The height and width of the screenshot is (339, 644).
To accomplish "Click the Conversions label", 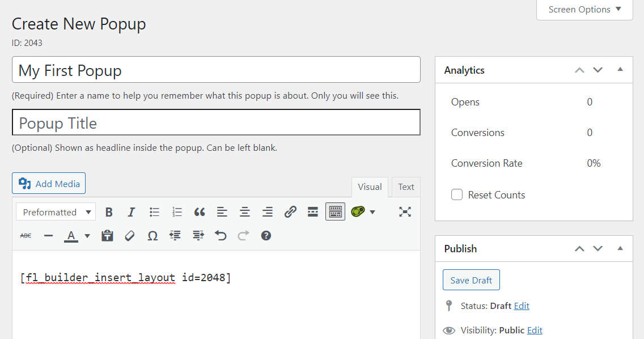I will (x=478, y=133).
